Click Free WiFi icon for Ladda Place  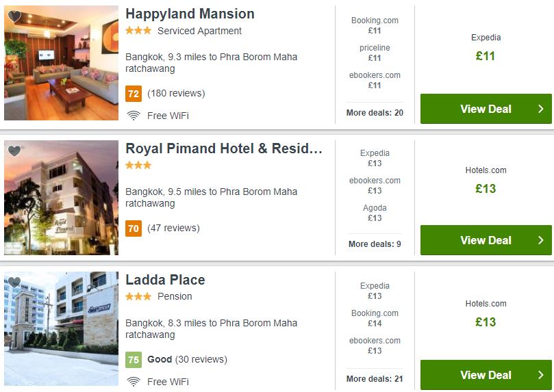(x=134, y=382)
